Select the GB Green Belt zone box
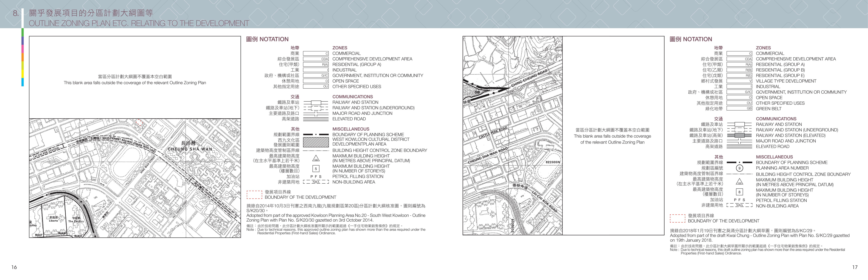The height and width of the screenshot is (280, 868). point(739,109)
